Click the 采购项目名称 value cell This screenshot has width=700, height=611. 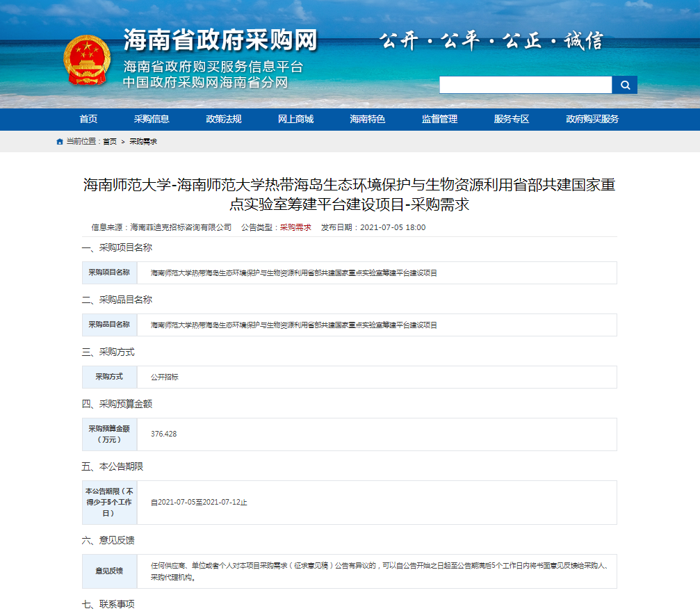tap(377, 272)
